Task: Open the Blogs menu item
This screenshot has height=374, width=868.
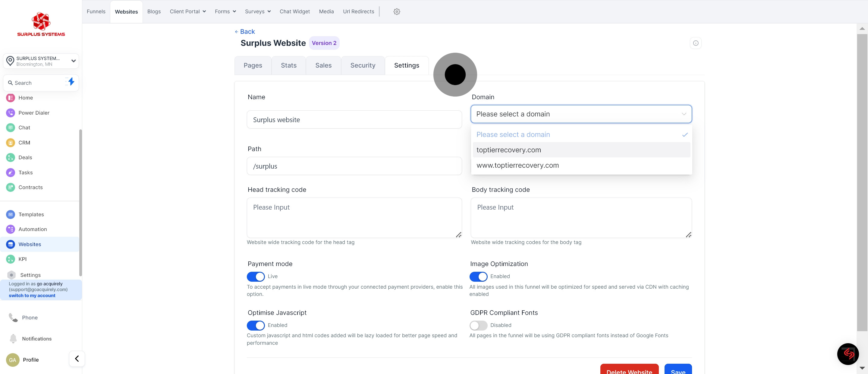Action: [154, 11]
